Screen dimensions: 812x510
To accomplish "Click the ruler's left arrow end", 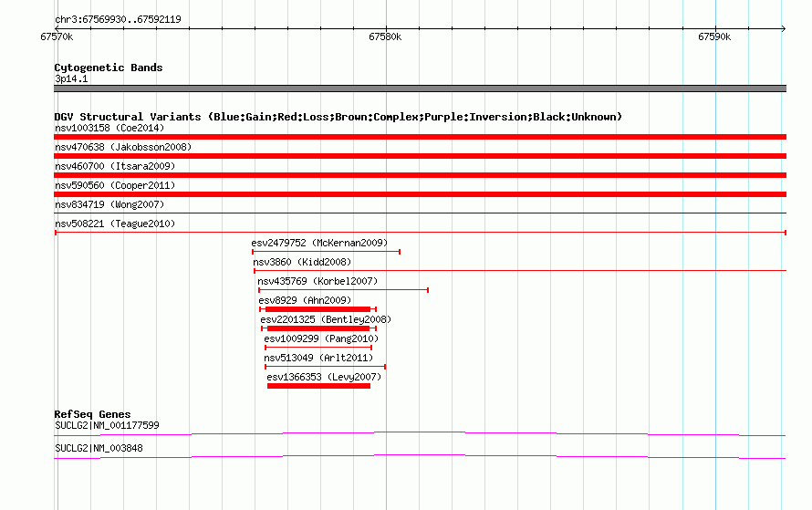I will click(x=57, y=28).
